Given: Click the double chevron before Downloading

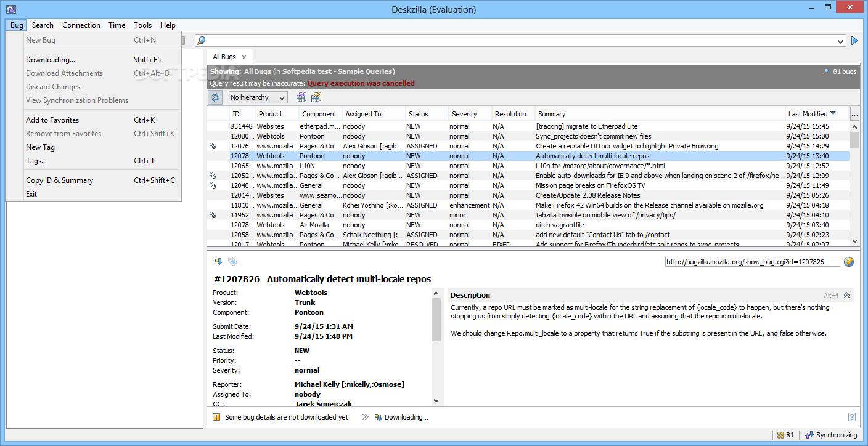Looking at the screenshot, I should tap(365, 417).
